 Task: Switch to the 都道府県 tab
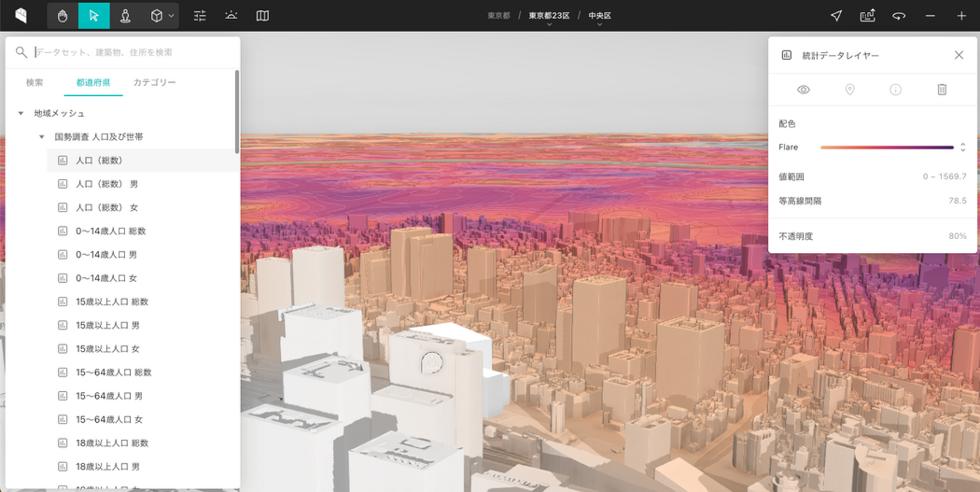click(x=93, y=82)
